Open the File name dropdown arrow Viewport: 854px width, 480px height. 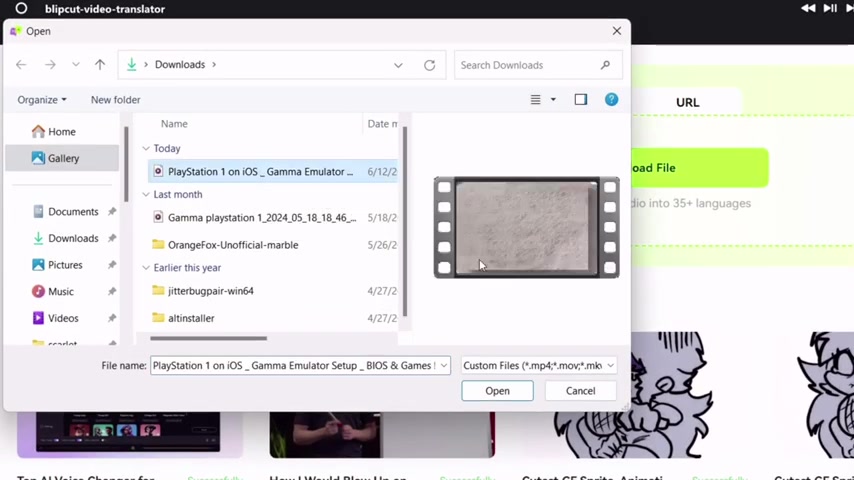click(444, 366)
